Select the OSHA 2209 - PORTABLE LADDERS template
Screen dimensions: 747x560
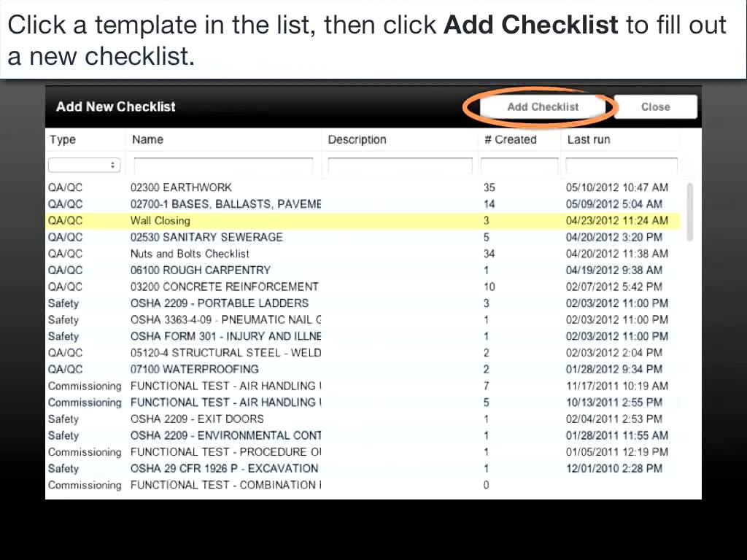click(x=219, y=303)
